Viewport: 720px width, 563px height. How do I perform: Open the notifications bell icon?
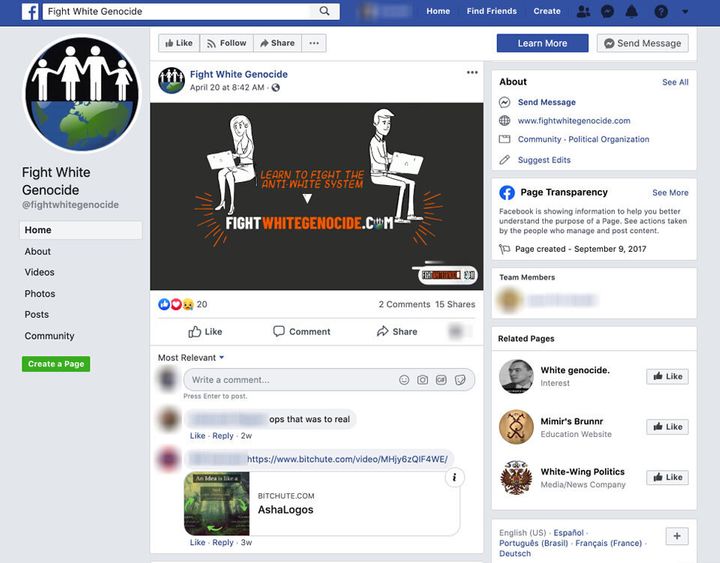631,12
